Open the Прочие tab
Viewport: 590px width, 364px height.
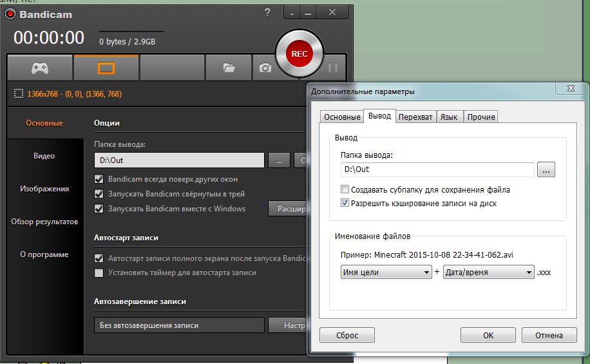pos(481,117)
